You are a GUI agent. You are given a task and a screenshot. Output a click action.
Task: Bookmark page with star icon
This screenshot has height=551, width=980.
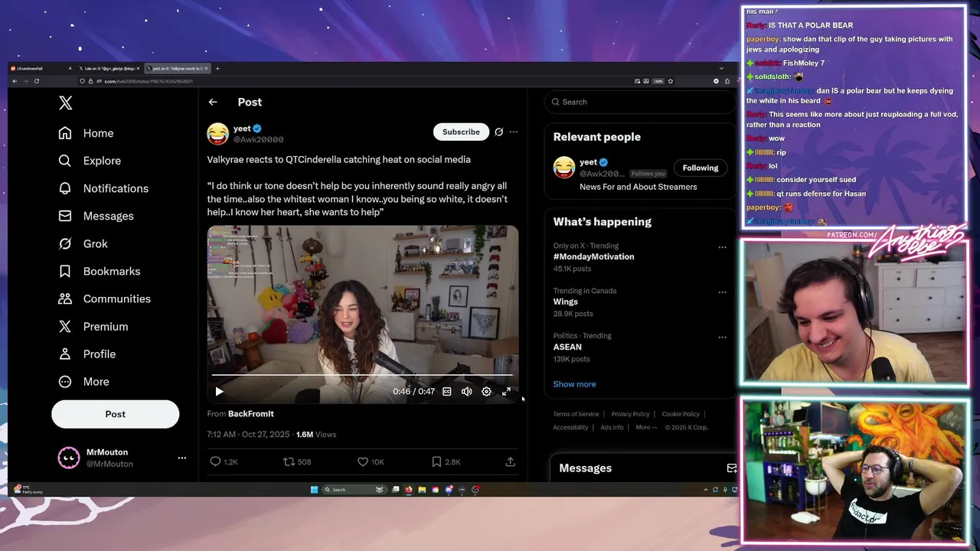click(x=671, y=81)
